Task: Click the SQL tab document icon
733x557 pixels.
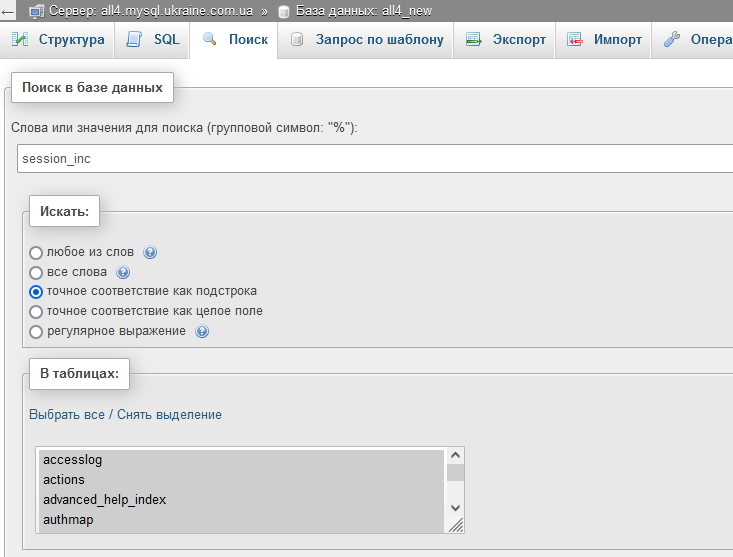Action: (x=134, y=39)
